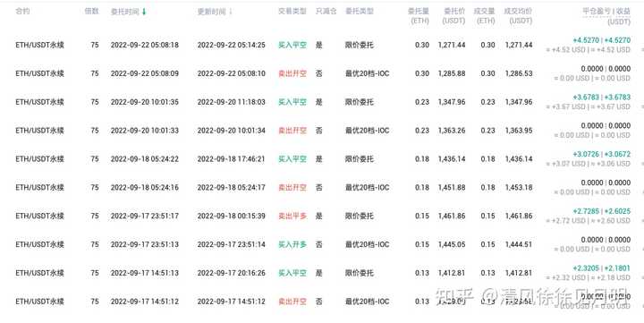Viewport: 644px width, 323px height.
Task: Select order time 2022-09-22 05:08:18
Action: (145, 45)
